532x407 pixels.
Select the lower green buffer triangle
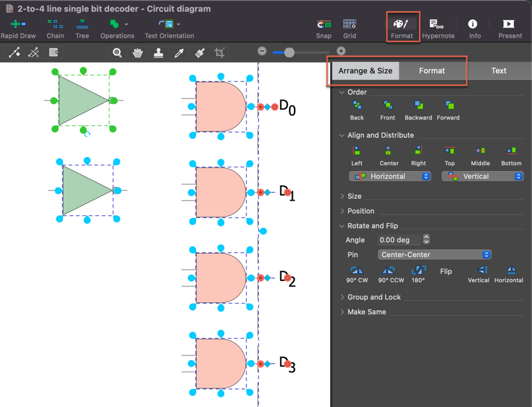(88, 190)
